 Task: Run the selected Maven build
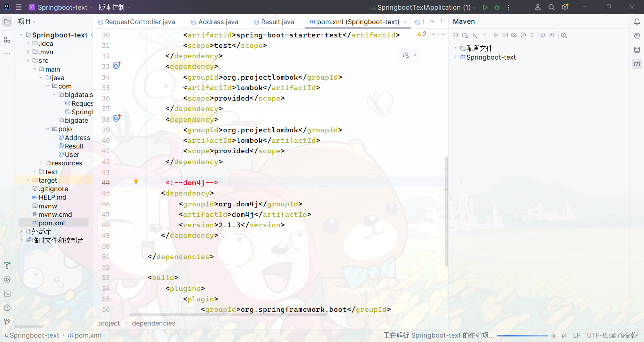coord(496,35)
